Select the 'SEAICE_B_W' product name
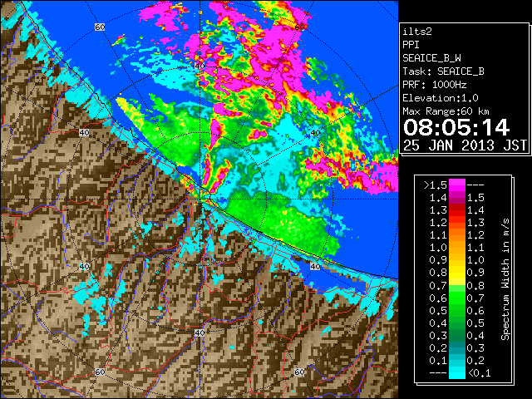This screenshot has width=532, height=399. click(431, 58)
